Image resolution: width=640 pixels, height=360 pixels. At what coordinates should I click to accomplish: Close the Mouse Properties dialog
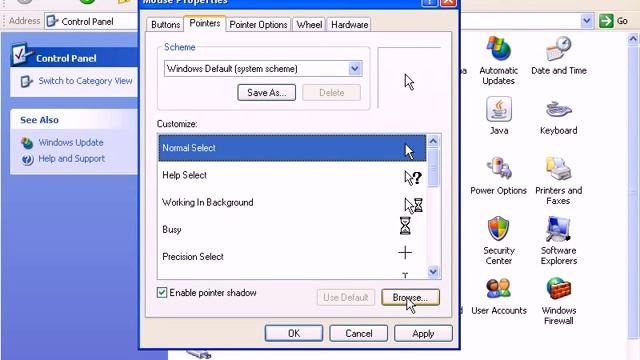(449, 2)
